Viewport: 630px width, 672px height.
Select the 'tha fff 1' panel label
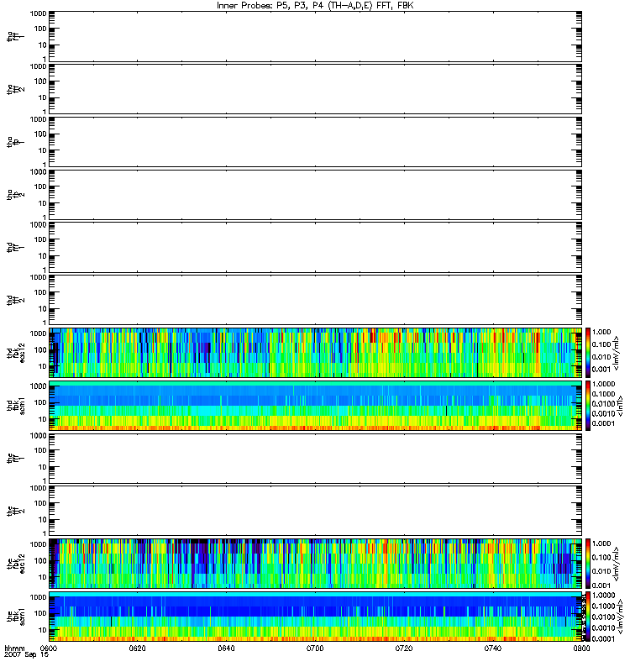point(15,37)
